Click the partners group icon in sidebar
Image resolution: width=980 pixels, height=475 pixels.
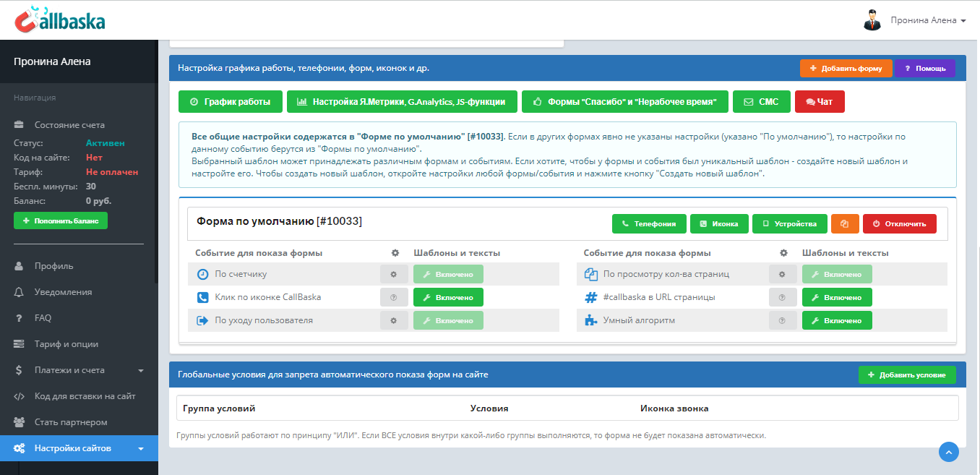[x=20, y=422]
